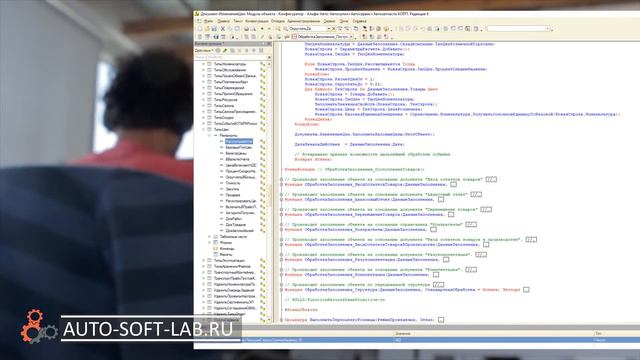
Task: Select the Макеты item under ТипыЦен
Action: 226,254
